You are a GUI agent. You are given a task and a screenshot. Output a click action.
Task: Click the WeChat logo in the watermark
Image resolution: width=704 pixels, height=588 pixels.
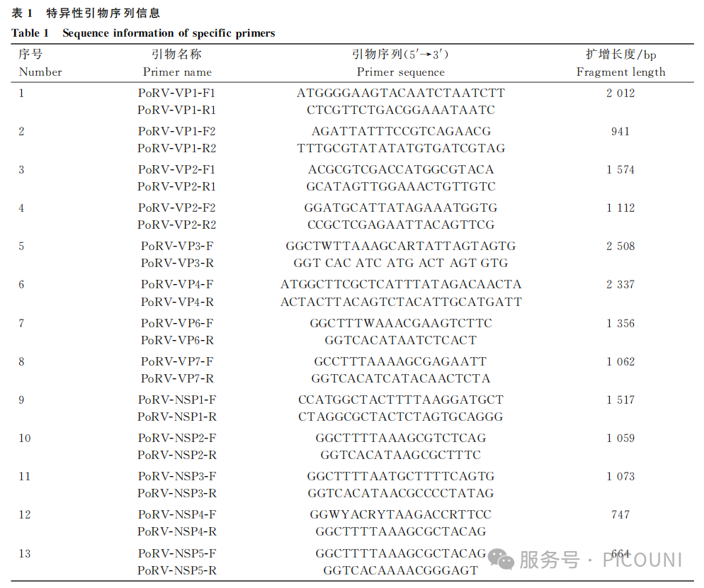(x=505, y=560)
